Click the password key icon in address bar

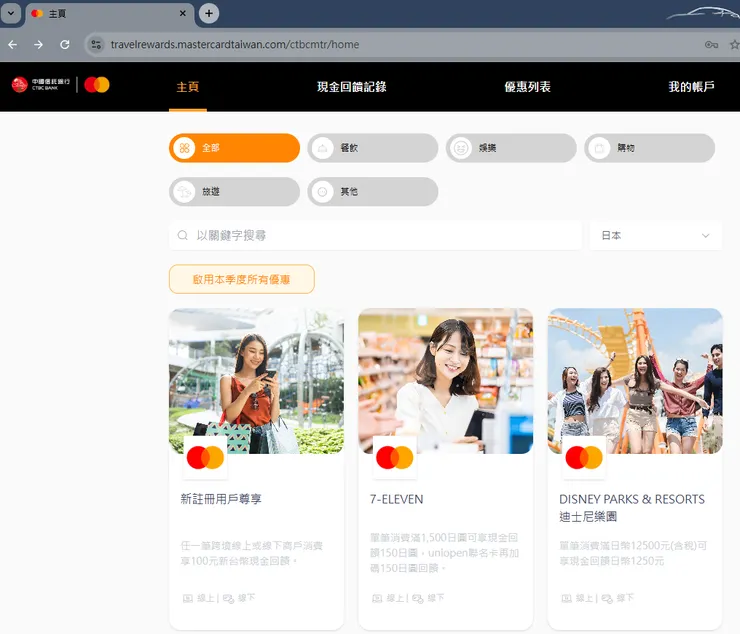click(x=711, y=45)
